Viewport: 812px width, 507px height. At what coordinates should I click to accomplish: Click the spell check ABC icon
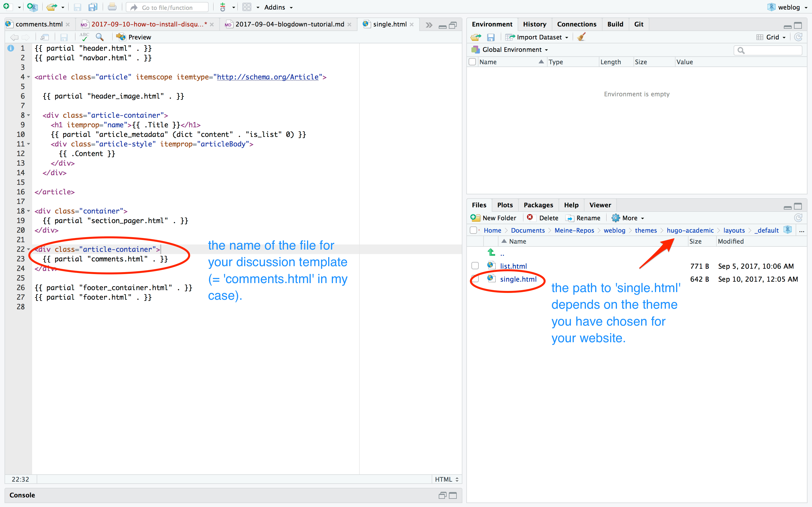(x=84, y=37)
